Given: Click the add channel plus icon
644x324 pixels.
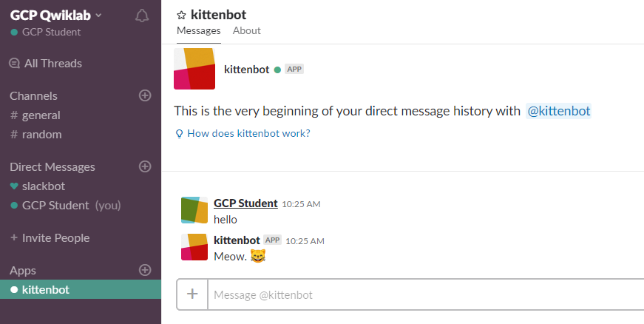Looking at the screenshot, I should click(x=145, y=95).
